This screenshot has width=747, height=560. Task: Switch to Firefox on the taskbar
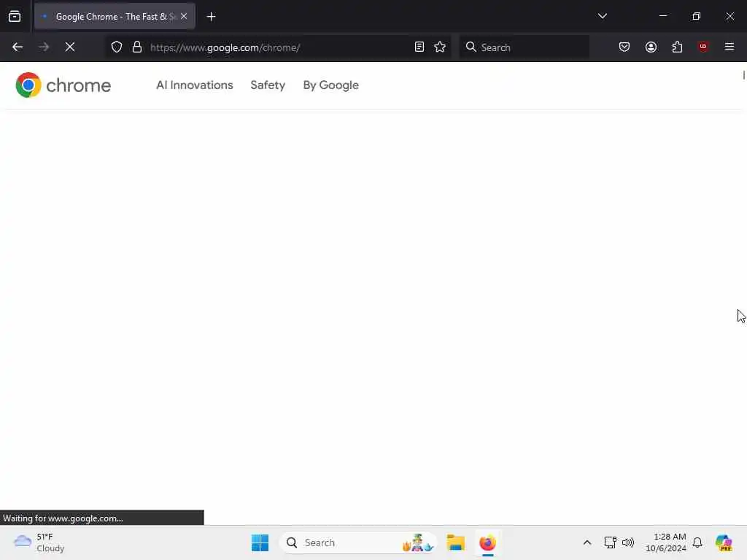(487, 542)
